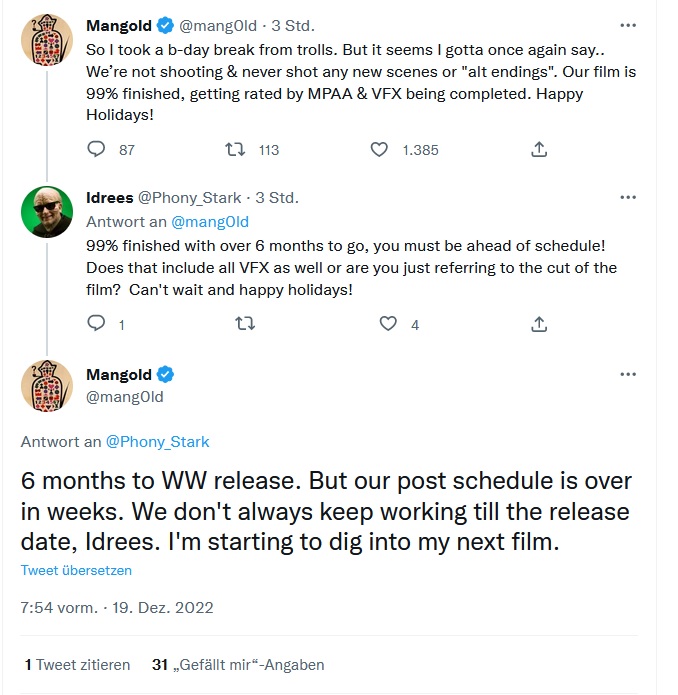View the 1 Tweet zitieren list
Image resolution: width=678 pixels, height=695 pixels.
pyautogui.click(x=77, y=664)
